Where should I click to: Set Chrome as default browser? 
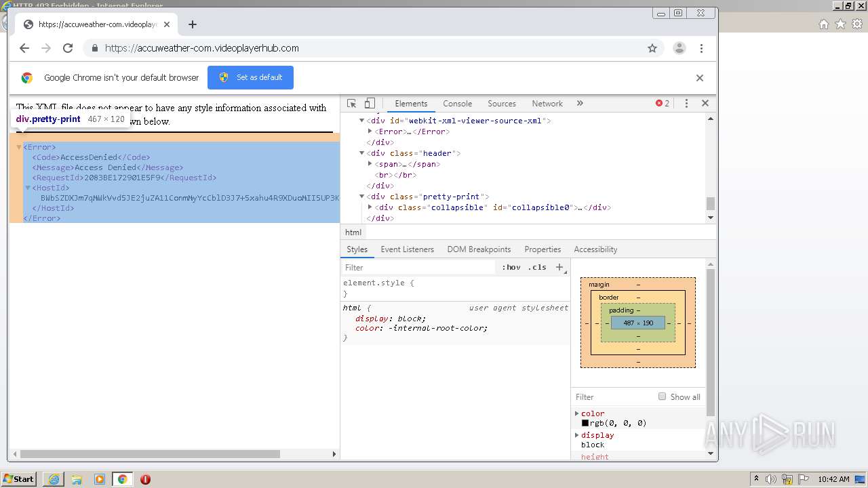(250, 77)
